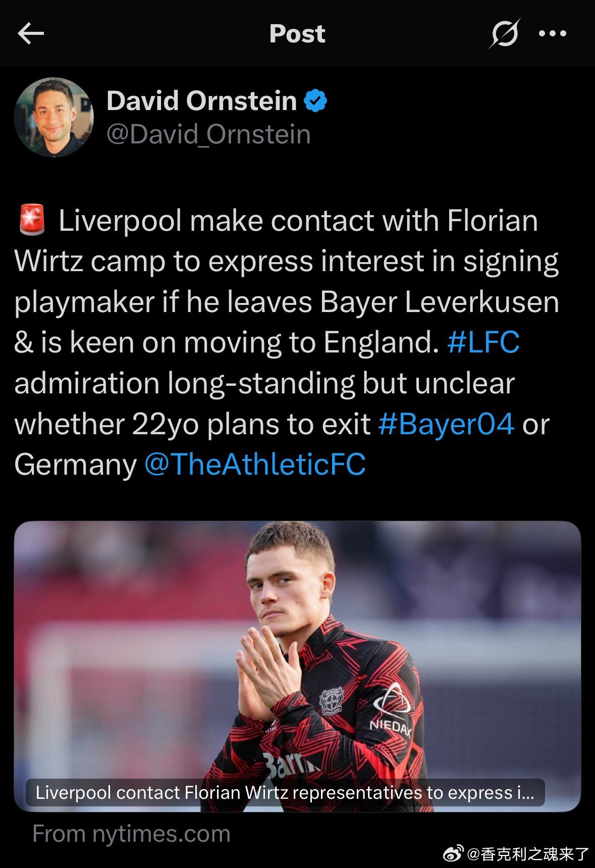Open the @TheAthleticFC mention

pos(255,464)
